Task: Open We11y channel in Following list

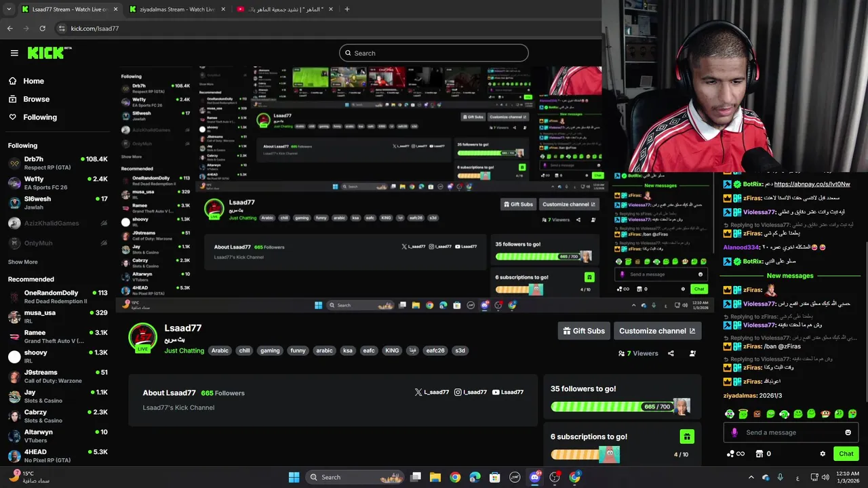Action: pos(58,183)
